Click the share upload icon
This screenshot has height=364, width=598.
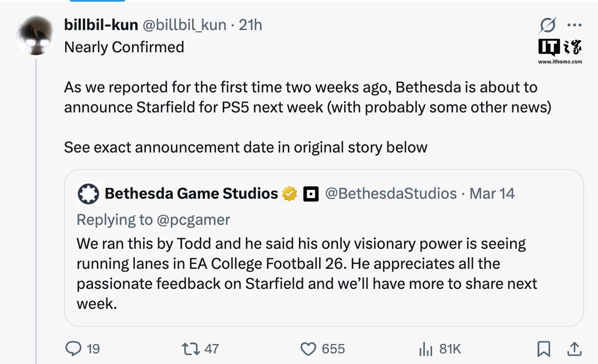coord(574,349)
